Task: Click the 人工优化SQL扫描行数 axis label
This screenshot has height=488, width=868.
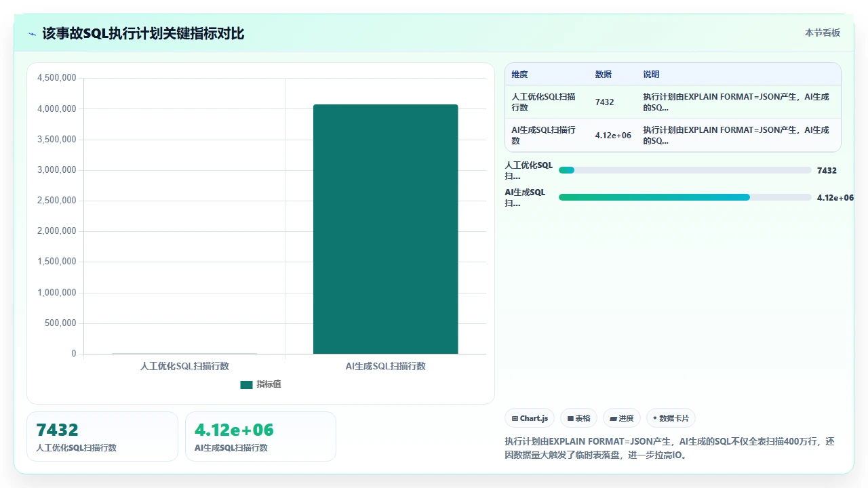Action: [184, 366]
